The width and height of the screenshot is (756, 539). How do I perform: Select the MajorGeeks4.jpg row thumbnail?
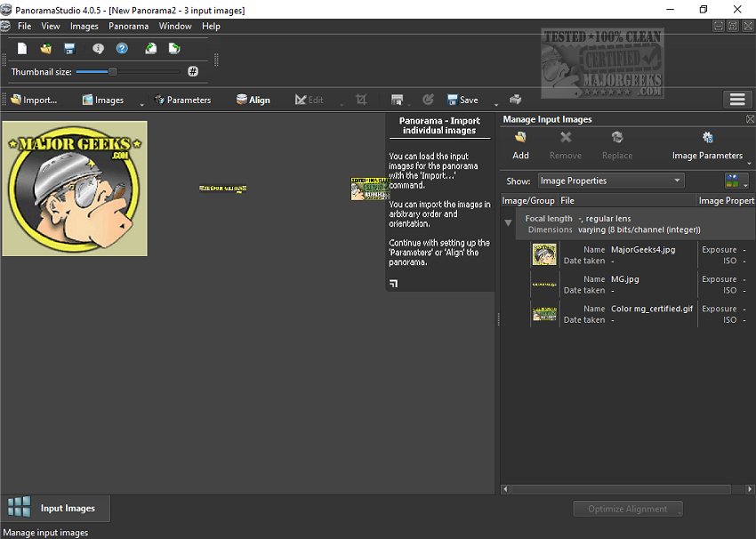click(544, 254)
